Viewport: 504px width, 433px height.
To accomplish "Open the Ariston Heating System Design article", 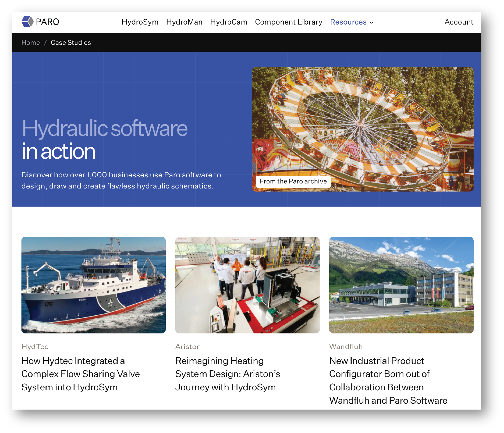I will click(228, 374).
